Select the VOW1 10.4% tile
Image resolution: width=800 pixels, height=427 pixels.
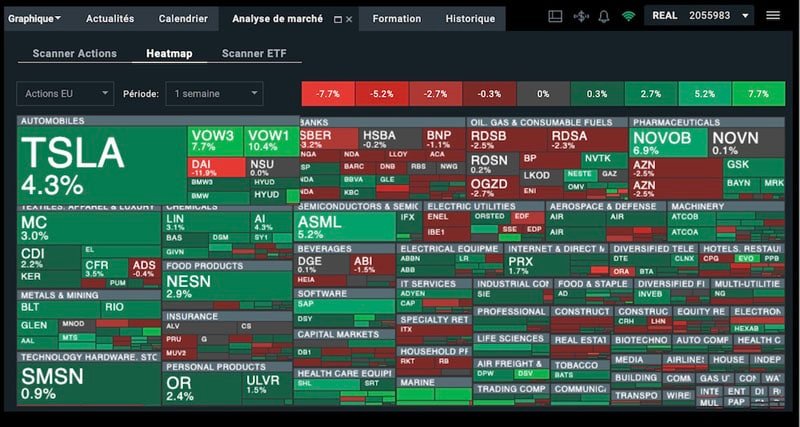tap(271, 141)
